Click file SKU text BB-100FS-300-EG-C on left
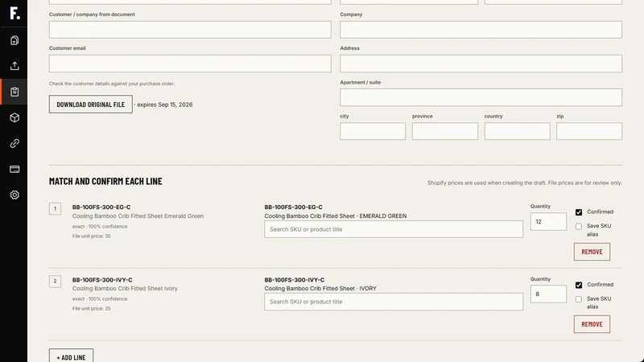 pyautogui.click(x=101, y=208)
